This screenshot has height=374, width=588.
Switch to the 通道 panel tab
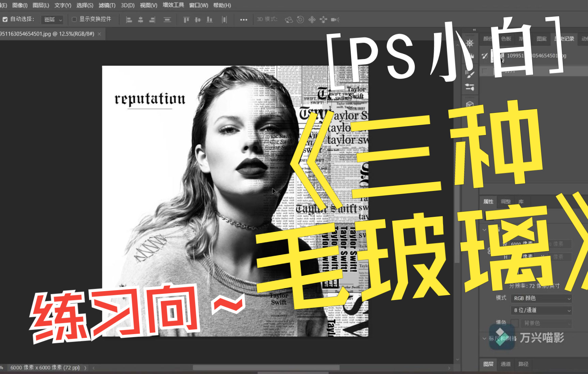click(505, 364)
